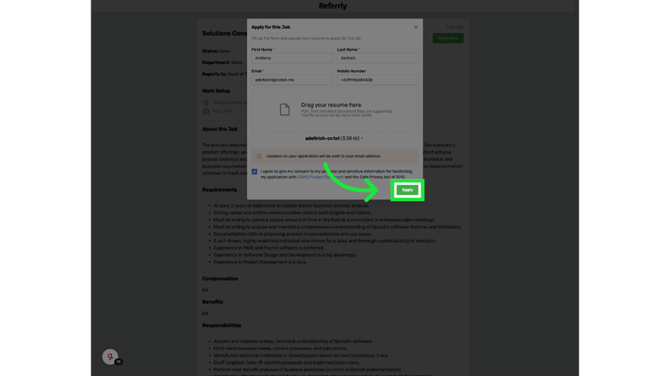Screen dimensions: 670x376
Task: Click the Email input field
Action: click(292, 80)
